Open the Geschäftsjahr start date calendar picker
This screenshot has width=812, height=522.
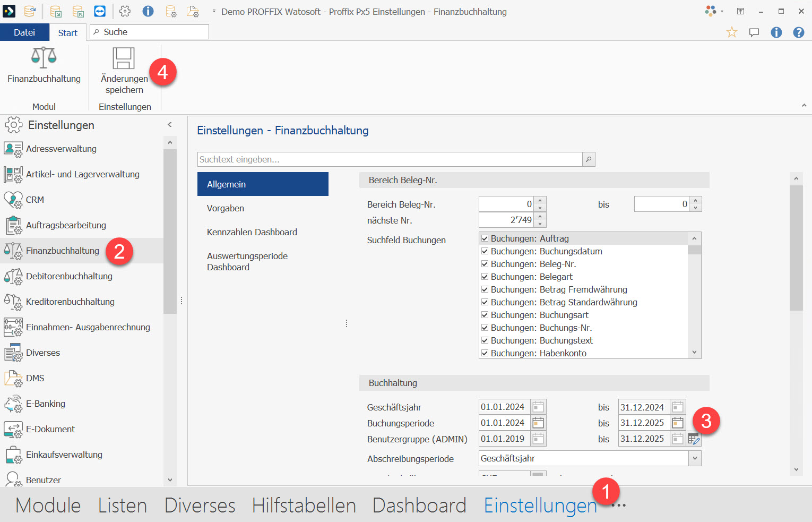click(538, 406)
